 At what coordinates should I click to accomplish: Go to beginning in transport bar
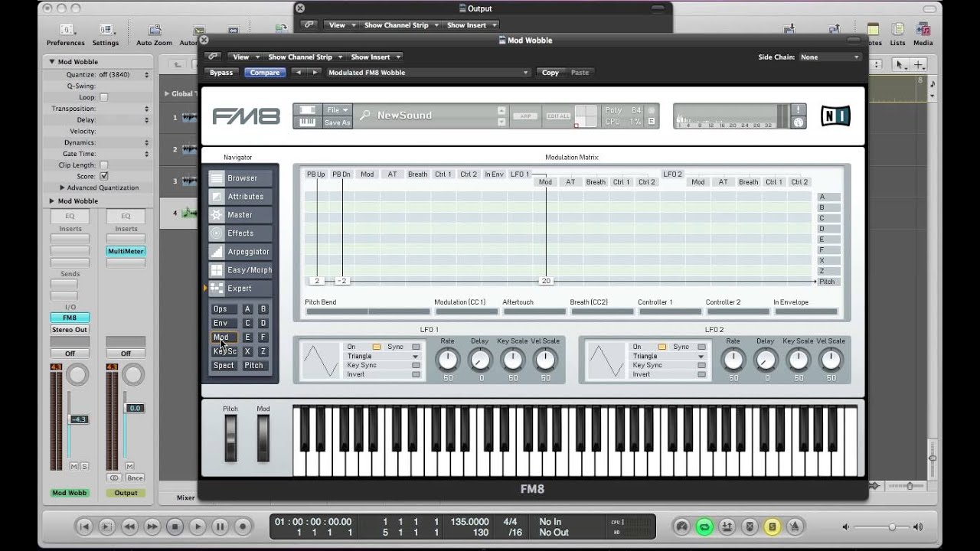pyautogui.click(x=84, y=527)
